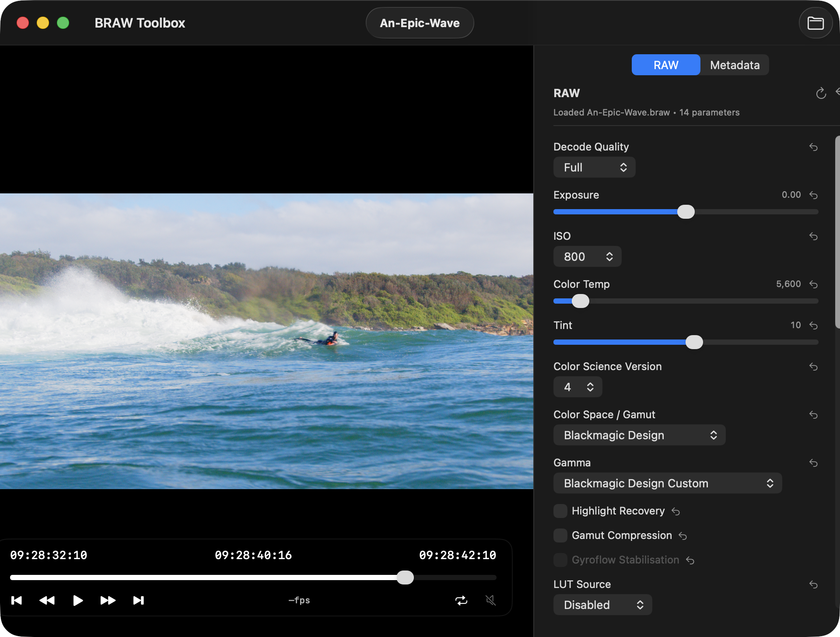Enable the Gamut Compression checkbox
The width and height of the screenshot is (840, 637).
coord(560,535)
